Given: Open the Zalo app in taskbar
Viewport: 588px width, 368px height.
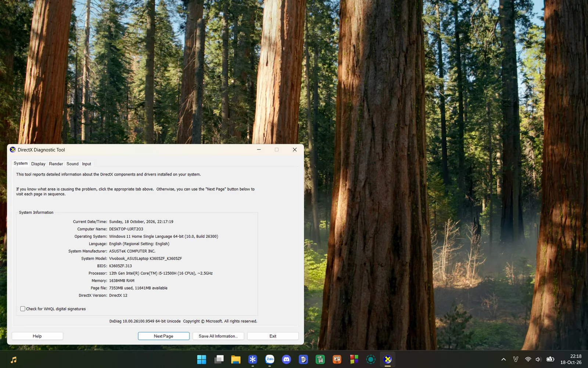Looking at the screenshot, I should tap(270, 360).
